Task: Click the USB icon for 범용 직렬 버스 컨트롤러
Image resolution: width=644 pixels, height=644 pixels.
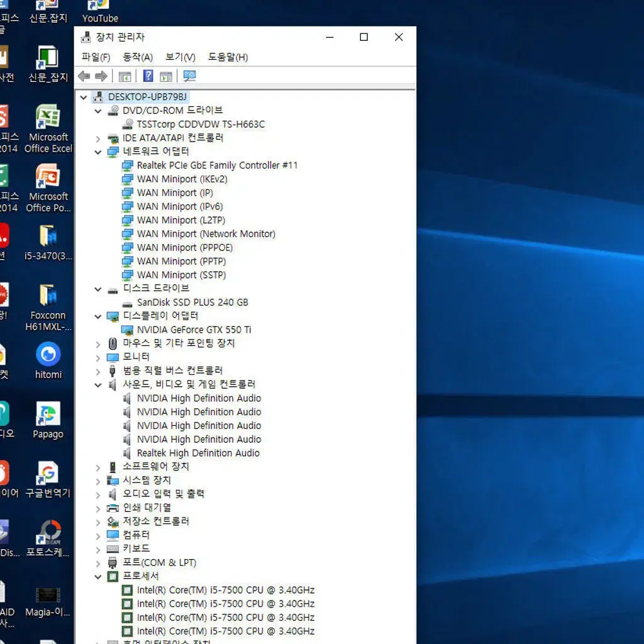Action: click(113, 371)
